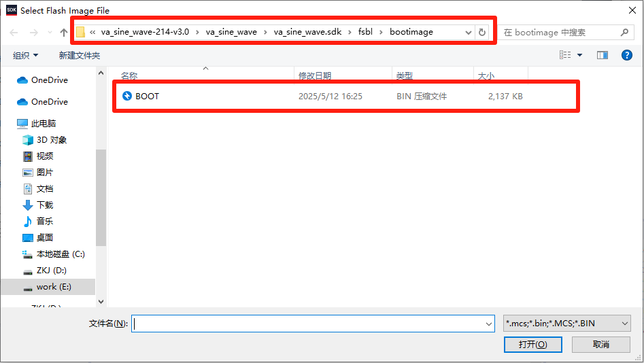Expand hidden path with the double chevron
The width and height of the screenshot is (644, 363).
(x=92, y=32)
